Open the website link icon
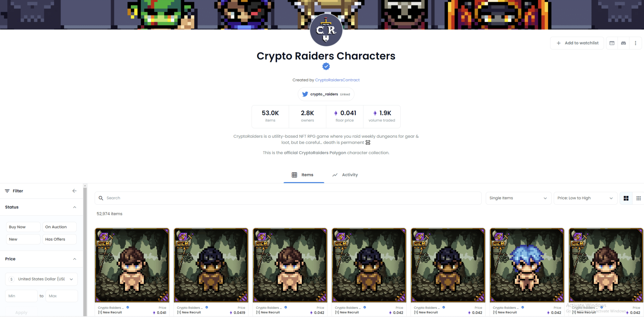This screenshot has height=317, width=644. click(612, 43)
